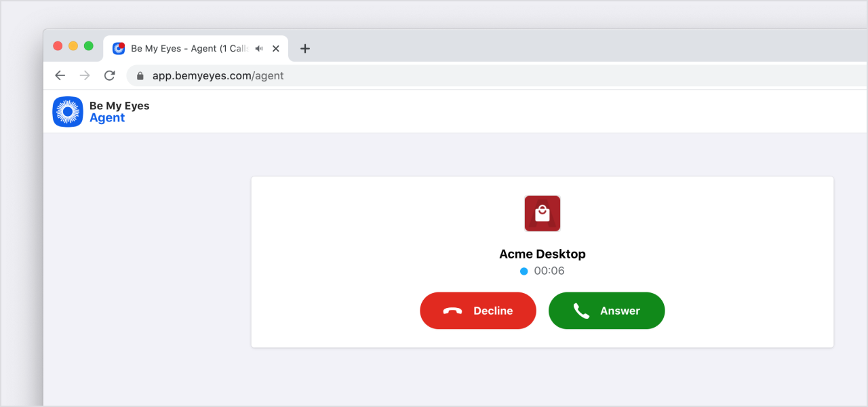Reload the page with the refresh icon
The height and width of the screenshot is (407, 868).
tap(109, 75)
